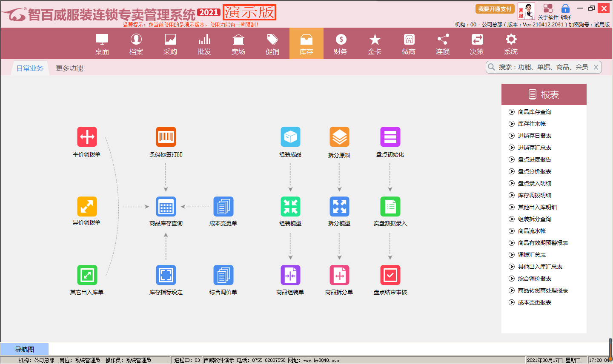
Task: Select the 日常业务 tab
Action: pos(30,68)
